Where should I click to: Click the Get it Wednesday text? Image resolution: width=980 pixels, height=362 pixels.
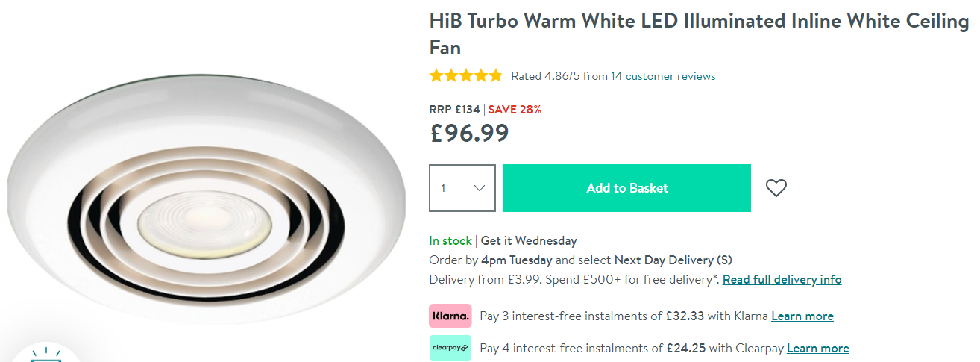[529, 241]
